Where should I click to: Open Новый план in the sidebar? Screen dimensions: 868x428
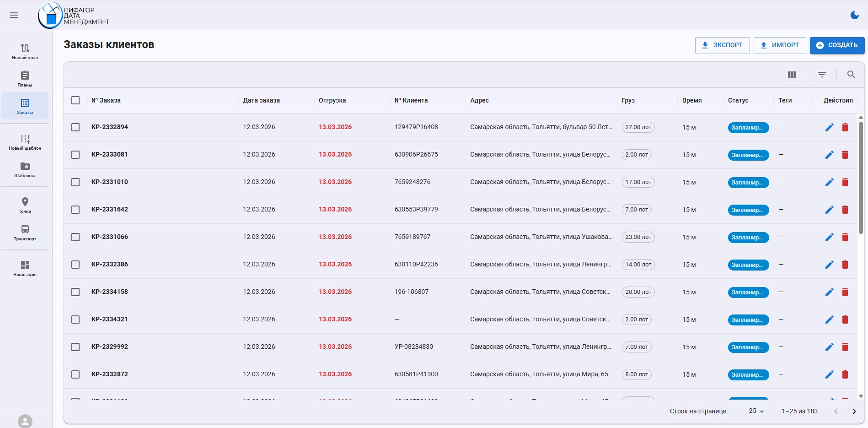pos(25,51)
